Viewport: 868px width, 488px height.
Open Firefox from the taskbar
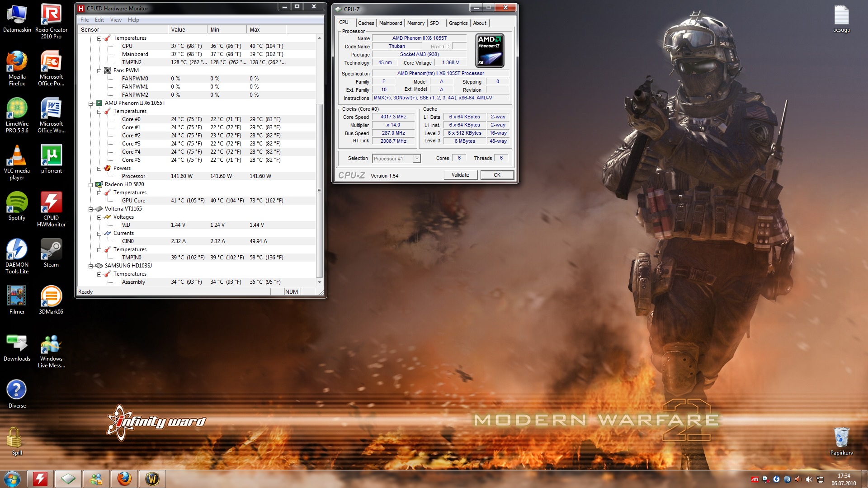point(124,479)
